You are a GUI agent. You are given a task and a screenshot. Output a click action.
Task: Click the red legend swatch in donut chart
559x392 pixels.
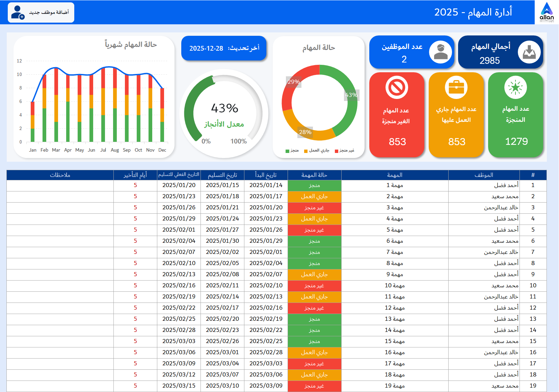(337, 151)
